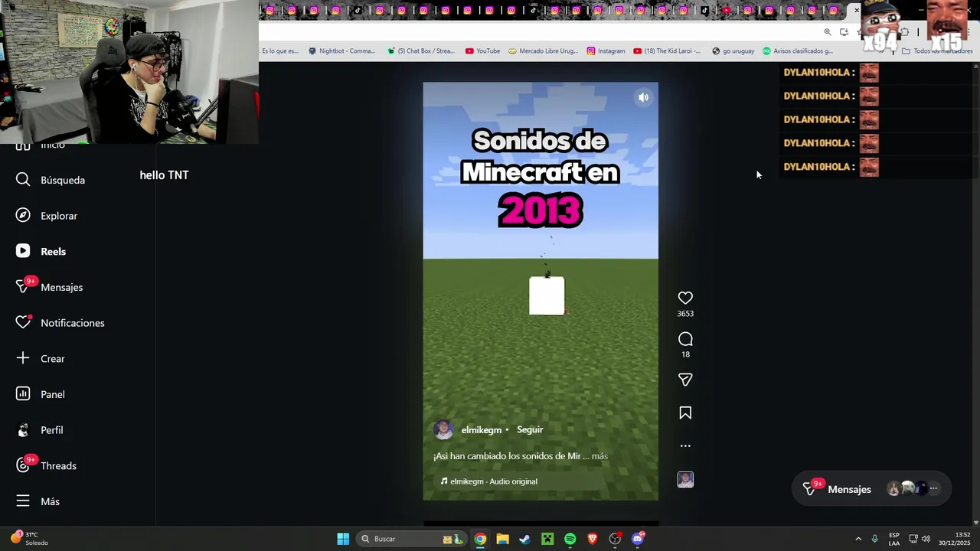Open Spotify from taskbar

click(x=570, y=539)
